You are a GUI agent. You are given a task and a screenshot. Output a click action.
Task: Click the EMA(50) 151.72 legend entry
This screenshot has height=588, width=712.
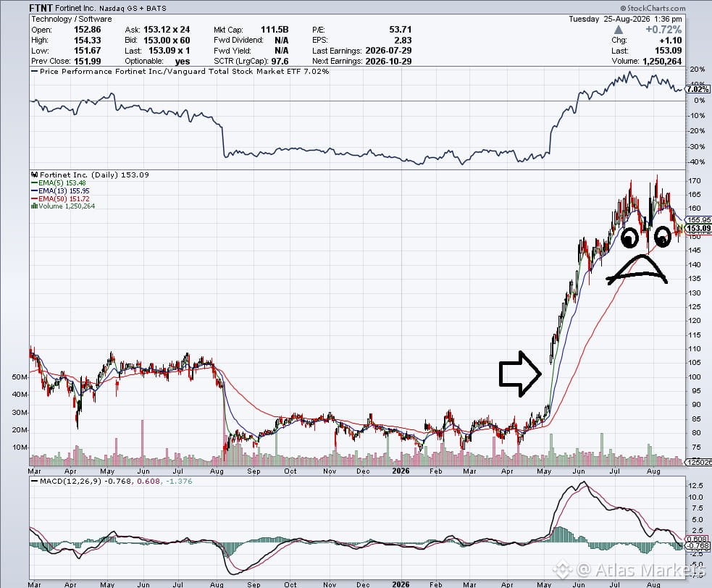coord(60,198)
